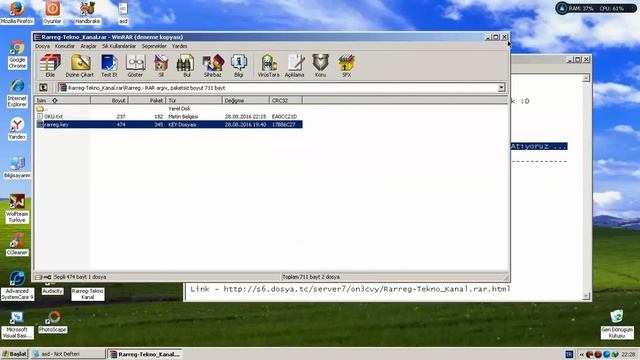Sort by the Tür column header
Image resolution: width=640 pixels, height=360 pixels.
(x=194, y=100)
